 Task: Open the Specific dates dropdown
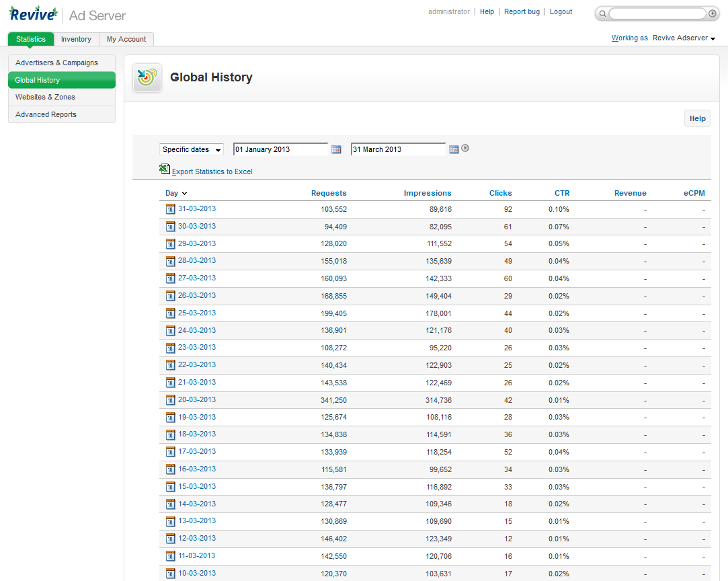(x=191, y=149)
